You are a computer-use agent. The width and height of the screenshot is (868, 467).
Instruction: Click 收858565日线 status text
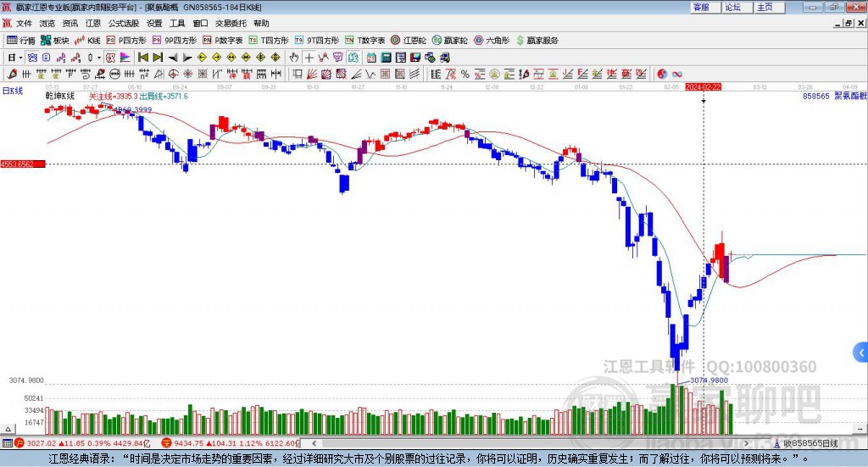(810, 443)
